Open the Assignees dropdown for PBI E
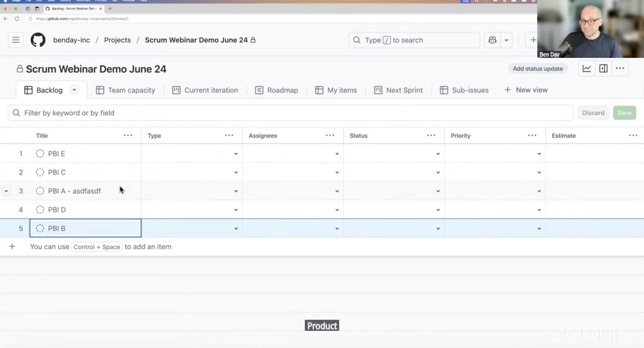This screenshot has width=644, height=348. tap(337, 154)
